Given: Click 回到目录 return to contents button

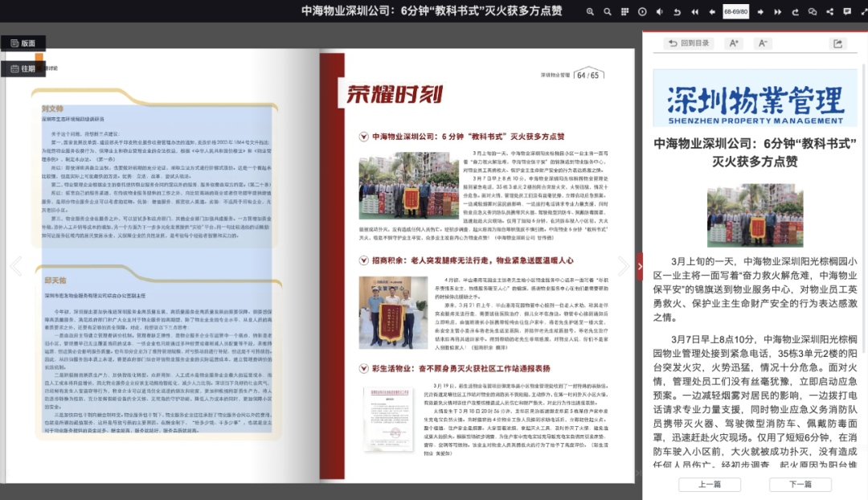Looking at the screenshot, I should coord(689,43).
